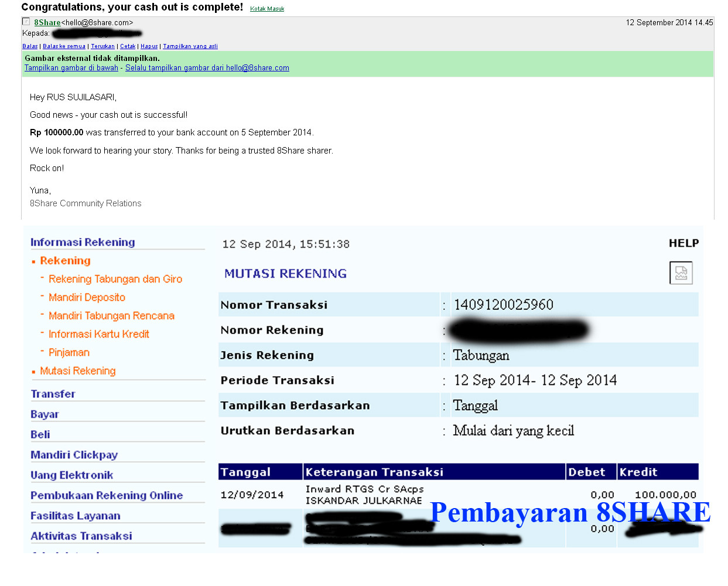Image resolution: width=728 pixels, height=586 pixels.
Task: Click the Mulai dari yang kecil value
Action: 514,431
